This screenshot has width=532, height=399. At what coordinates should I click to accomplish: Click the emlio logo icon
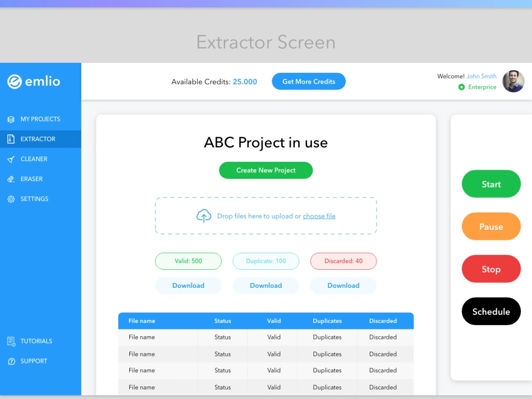tap(14, 81)
